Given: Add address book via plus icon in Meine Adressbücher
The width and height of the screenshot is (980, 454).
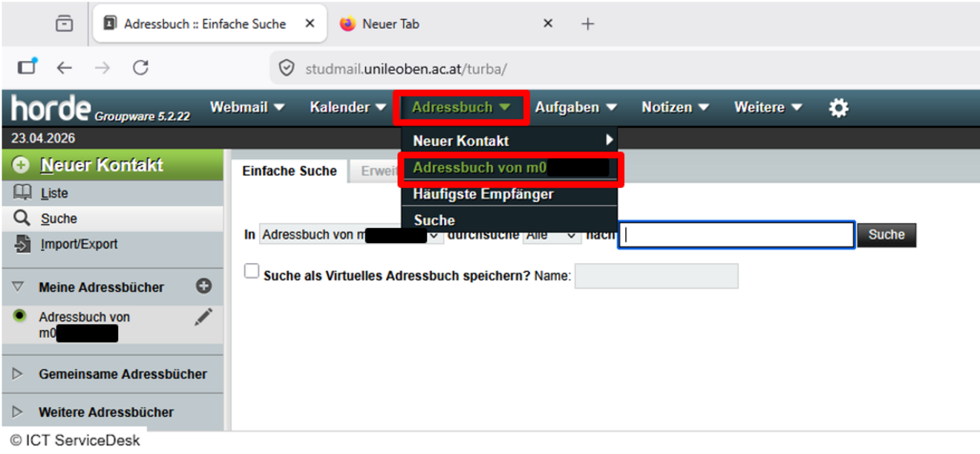Looking at the screenshot, I should (x=203, y=286).
